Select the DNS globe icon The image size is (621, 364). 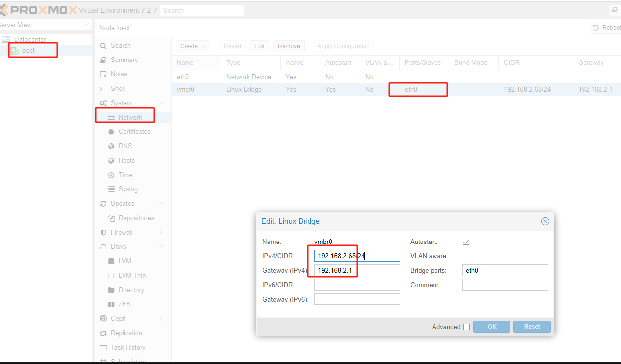point(111,146)
